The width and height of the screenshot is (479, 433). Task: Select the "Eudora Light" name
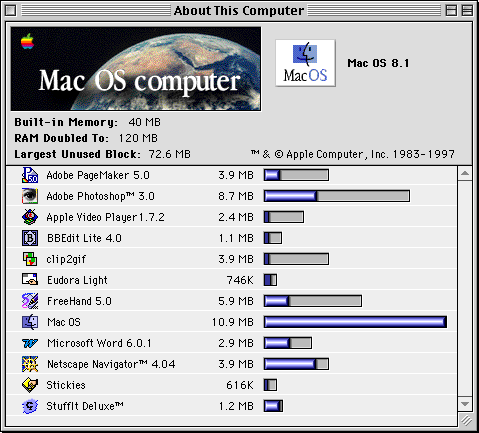pos(77,280)
